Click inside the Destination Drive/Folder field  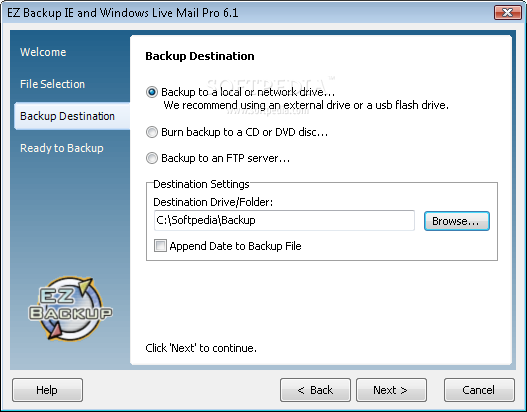click(284, 220)
